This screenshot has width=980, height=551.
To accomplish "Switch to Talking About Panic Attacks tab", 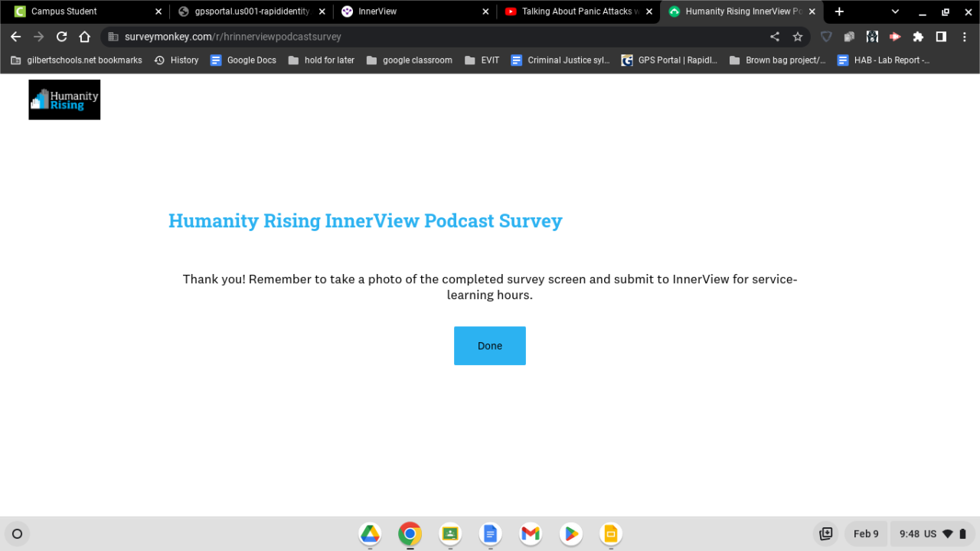I will click(x=580, y=11).
